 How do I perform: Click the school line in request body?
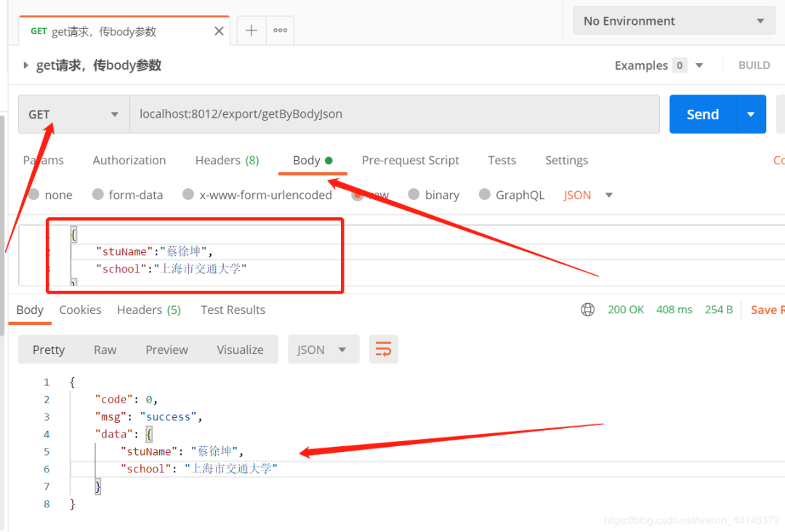[172, 269]
